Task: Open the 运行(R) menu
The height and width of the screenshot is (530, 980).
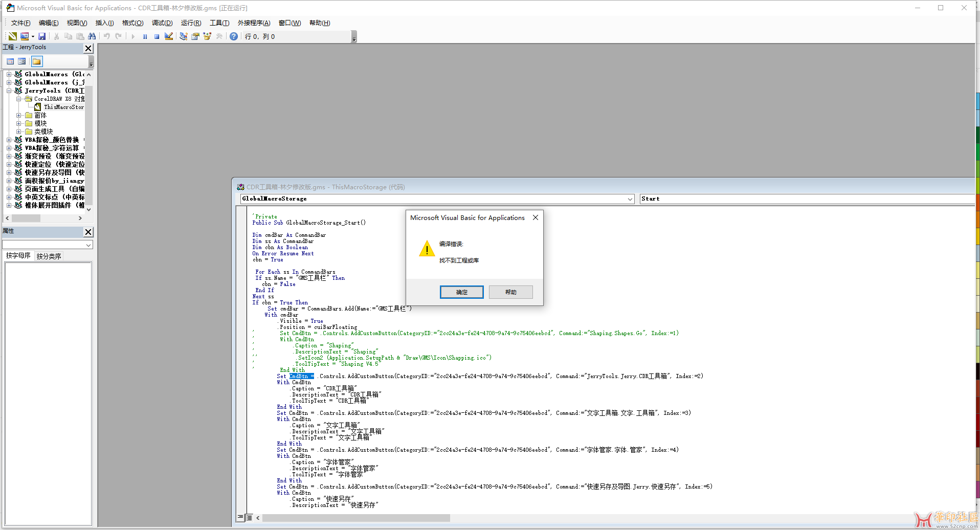Action: click(191, 23)
